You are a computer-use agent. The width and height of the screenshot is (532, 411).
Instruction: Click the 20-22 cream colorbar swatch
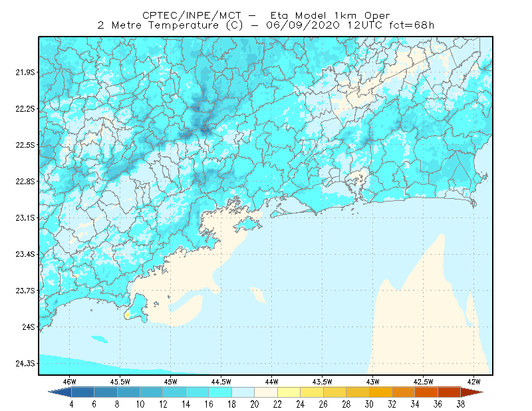click(x=266, y=392)
